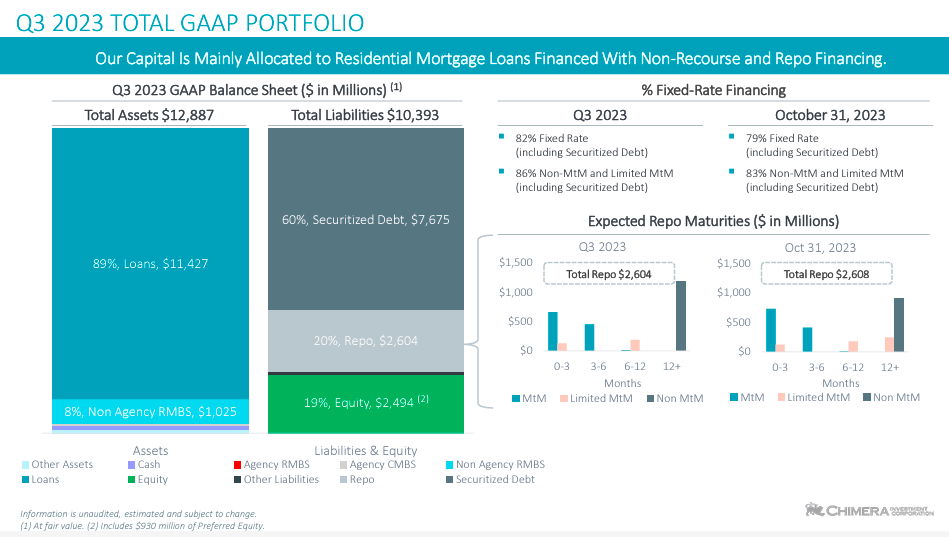Click the '19%, Equity, $2,494' segment
949x537 pixels.
coord(366,403)
